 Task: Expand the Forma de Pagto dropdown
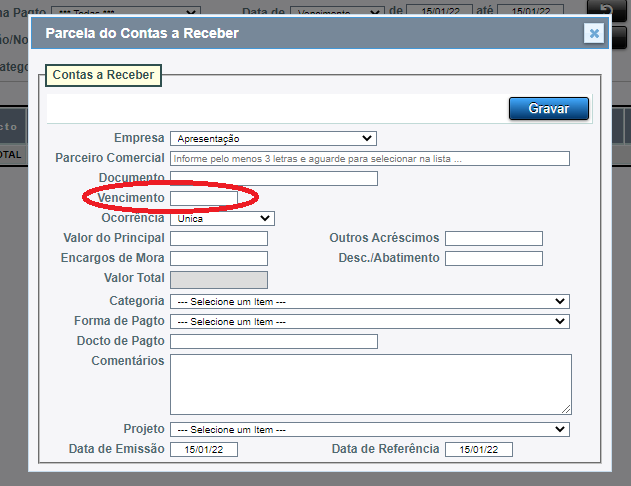(x=369, y=322)
